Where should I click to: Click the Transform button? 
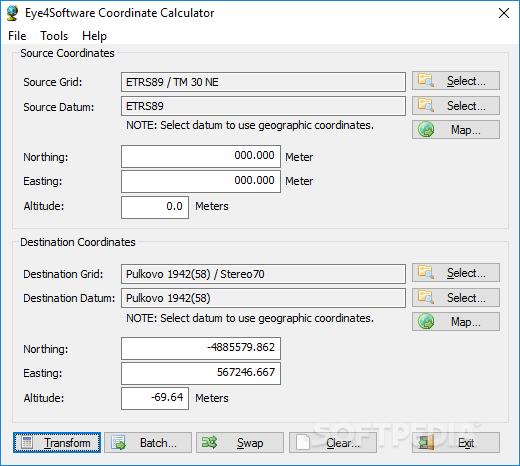click(x=57, y=443)
